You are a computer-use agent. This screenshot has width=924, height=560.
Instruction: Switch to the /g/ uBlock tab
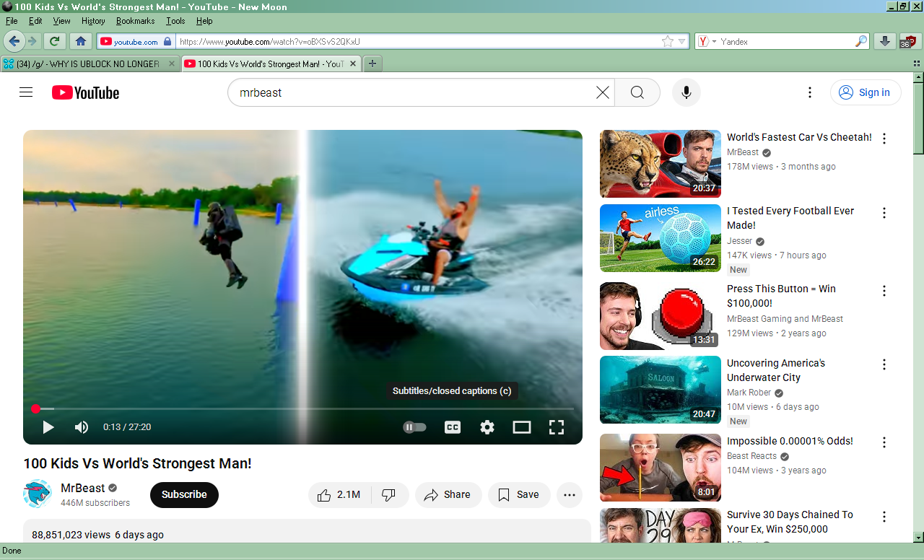(90, 64)
